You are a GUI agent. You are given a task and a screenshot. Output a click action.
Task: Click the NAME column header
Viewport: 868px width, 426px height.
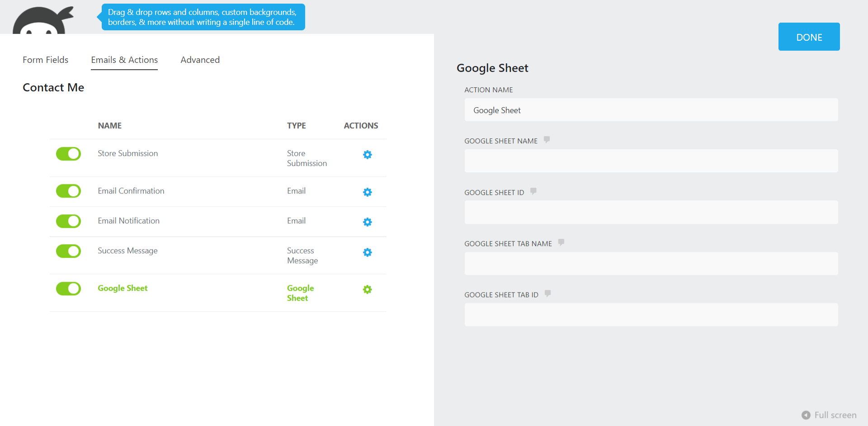point(110,126)
